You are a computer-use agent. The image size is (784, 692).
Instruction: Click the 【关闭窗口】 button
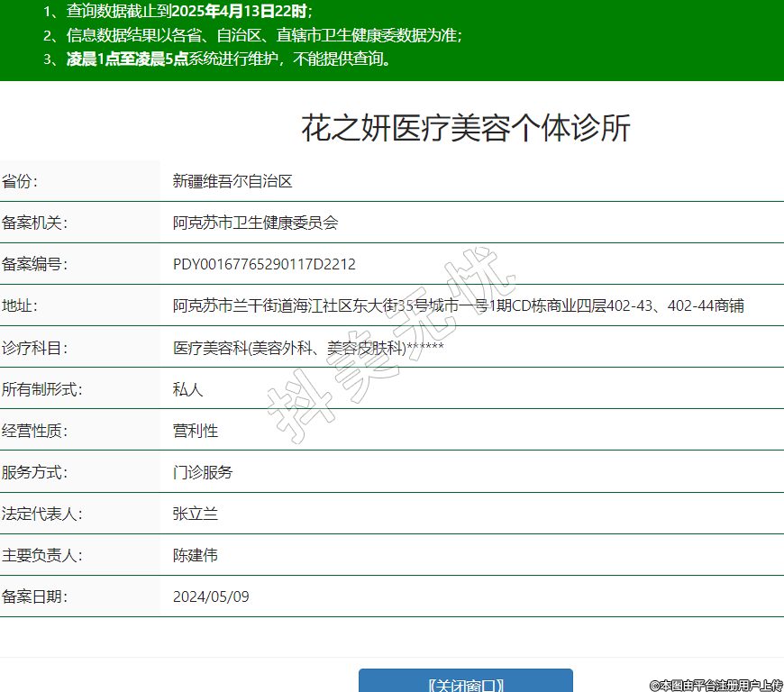pos(465,683)
